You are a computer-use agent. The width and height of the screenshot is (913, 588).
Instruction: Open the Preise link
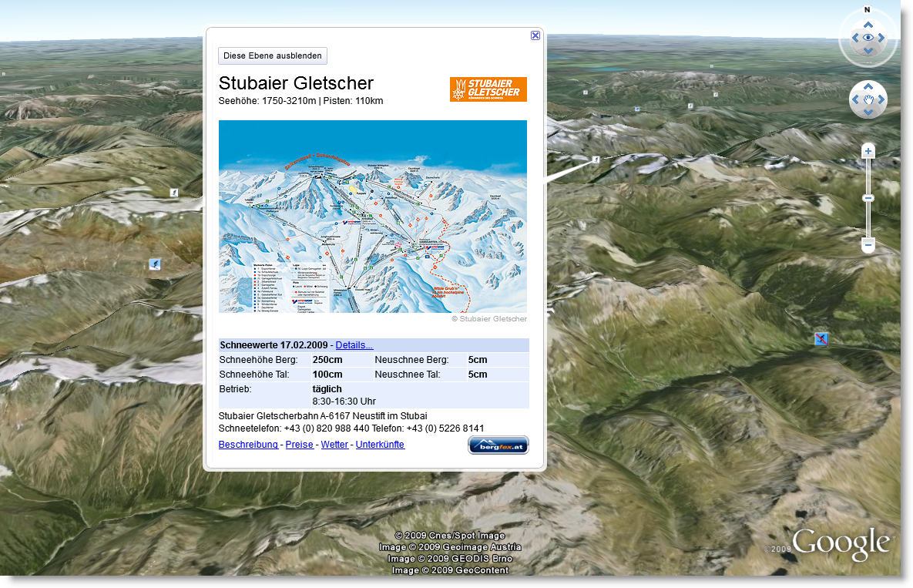(299, 445)
